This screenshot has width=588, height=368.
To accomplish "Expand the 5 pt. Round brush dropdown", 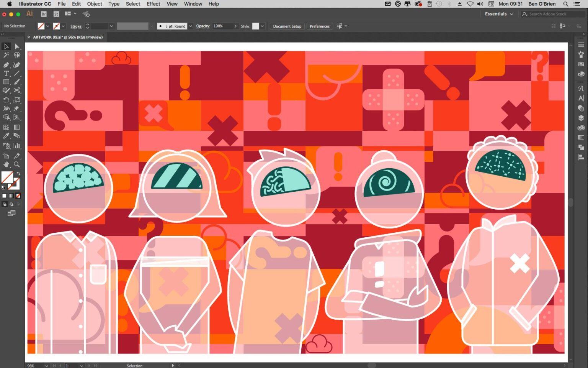I will coord(190,26).
